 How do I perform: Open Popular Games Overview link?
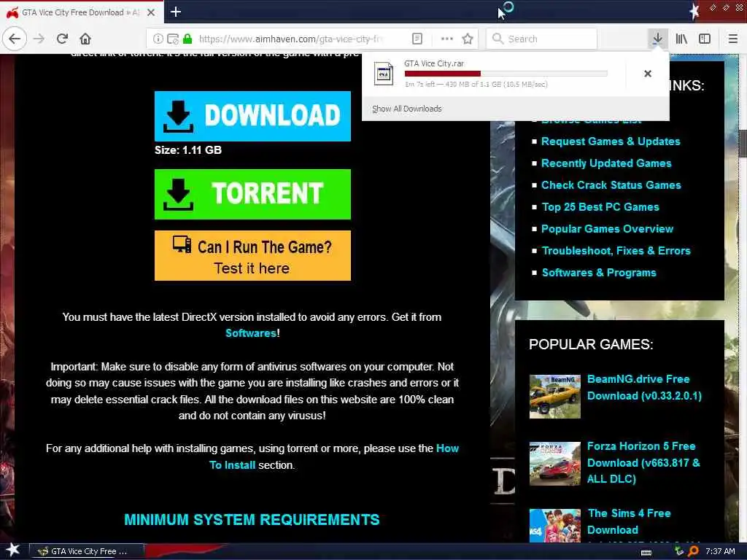[x=607, y=229]
